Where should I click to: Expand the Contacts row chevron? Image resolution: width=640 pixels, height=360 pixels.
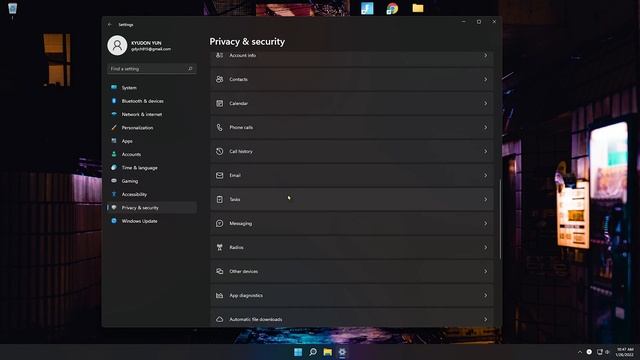(x=485, y=79)
